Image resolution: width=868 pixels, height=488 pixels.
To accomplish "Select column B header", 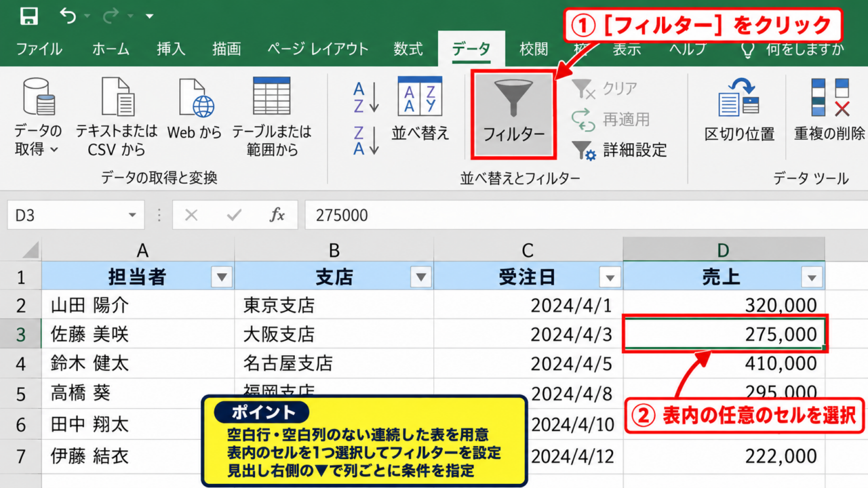I will point(334,250).
